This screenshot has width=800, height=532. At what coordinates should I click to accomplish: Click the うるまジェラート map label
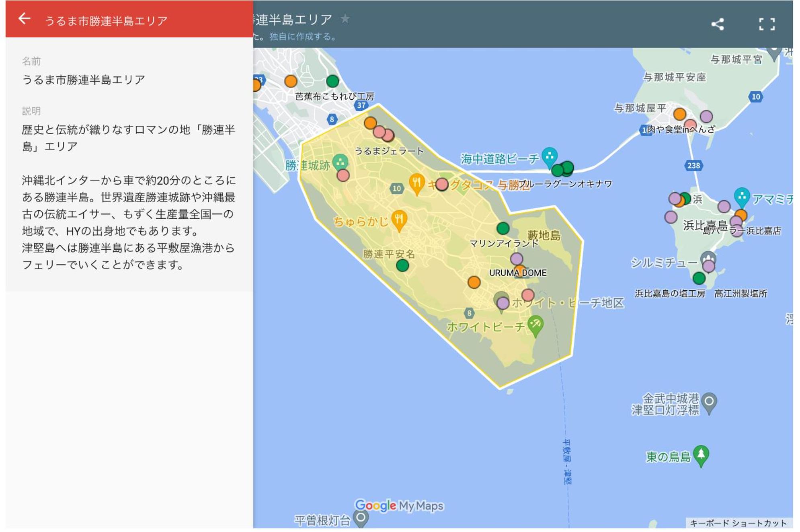pyautogui.click(x=389, y=151)
